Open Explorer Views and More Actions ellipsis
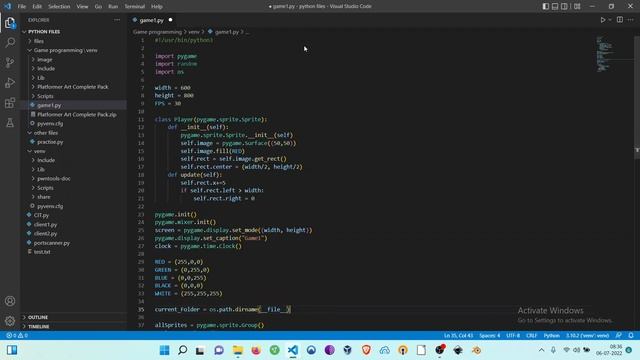This screenshot has width=640, height=360. pos(117,20)
